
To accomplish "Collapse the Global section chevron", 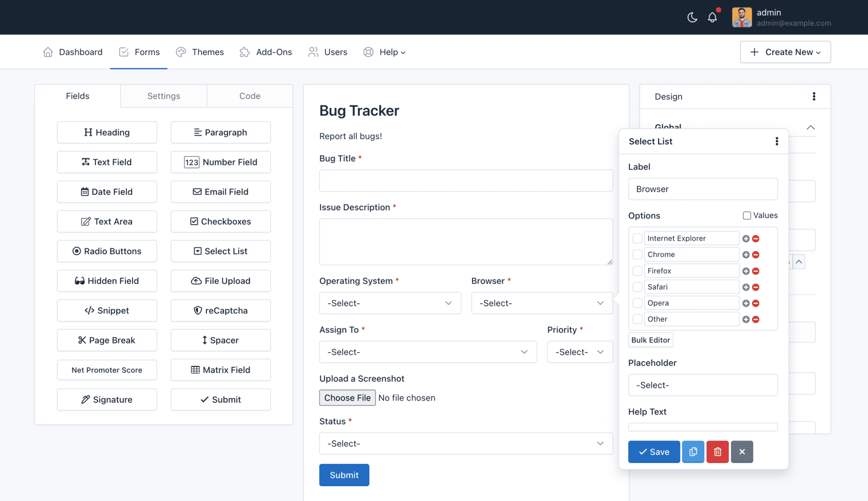I will coord(811,128).
